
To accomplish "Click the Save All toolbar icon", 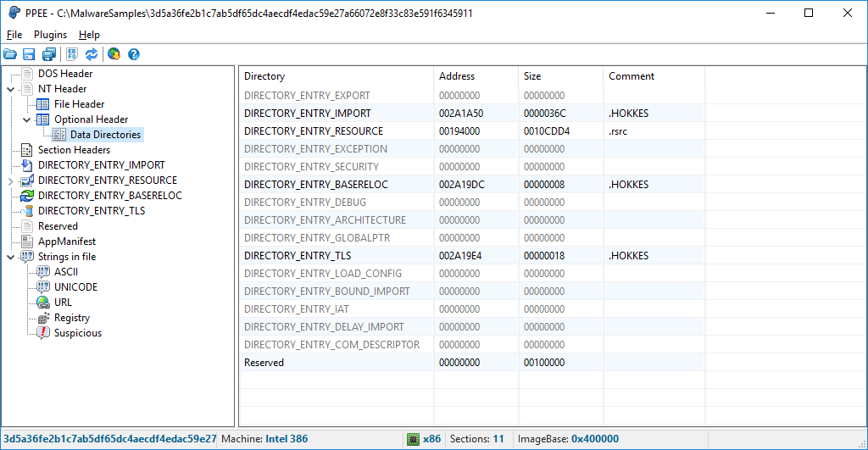I will tap(48, 54).
